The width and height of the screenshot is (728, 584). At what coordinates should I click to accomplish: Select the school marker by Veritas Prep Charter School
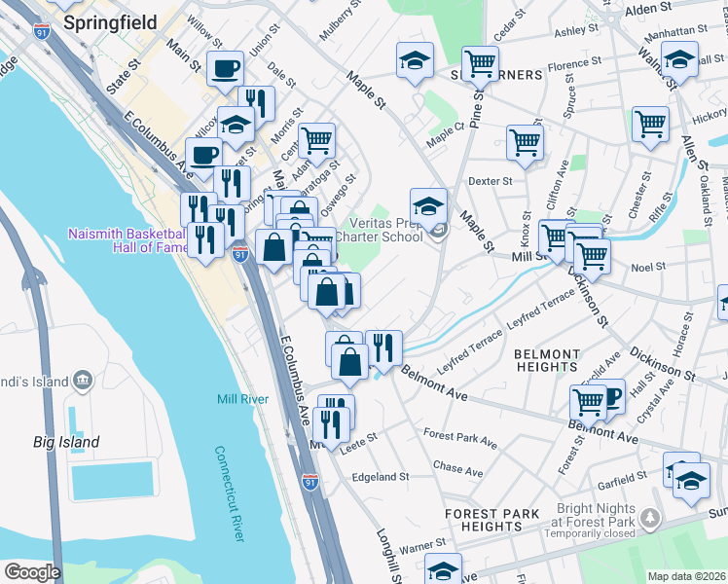428,207
